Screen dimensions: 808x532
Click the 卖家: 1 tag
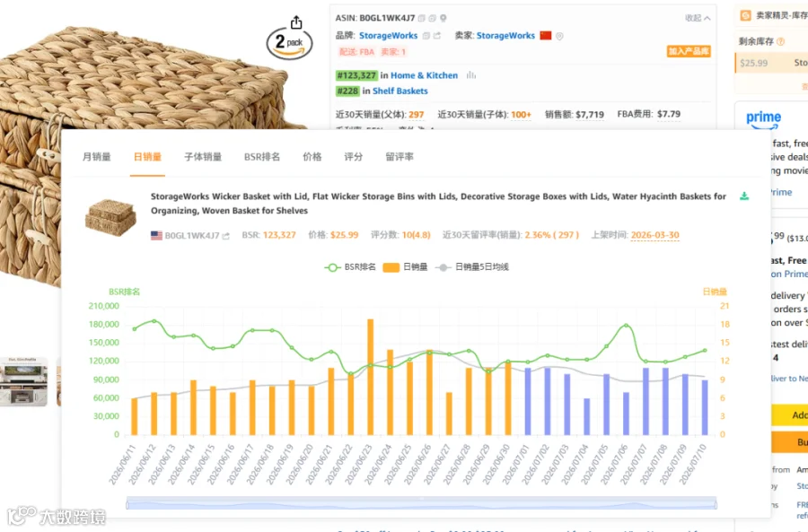[394, 51]
